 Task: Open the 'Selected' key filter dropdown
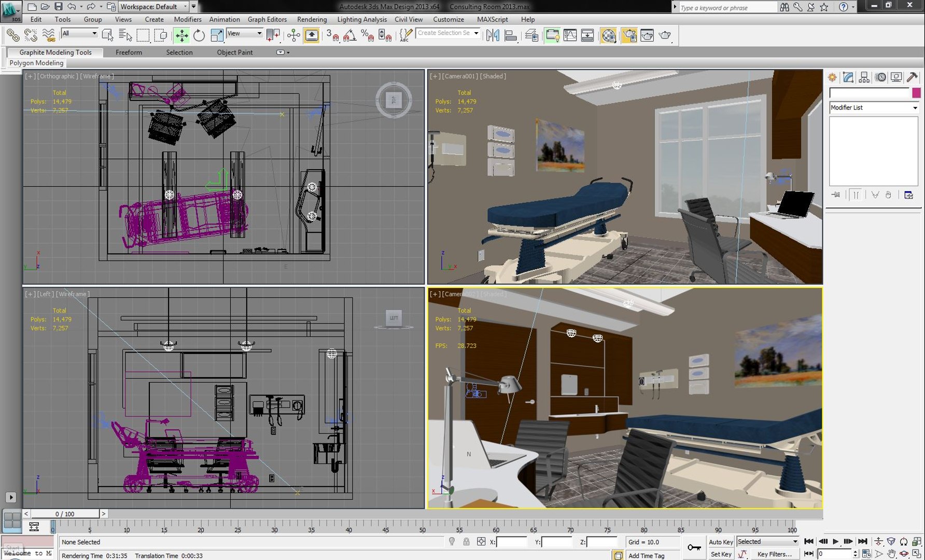coord(767,541)
